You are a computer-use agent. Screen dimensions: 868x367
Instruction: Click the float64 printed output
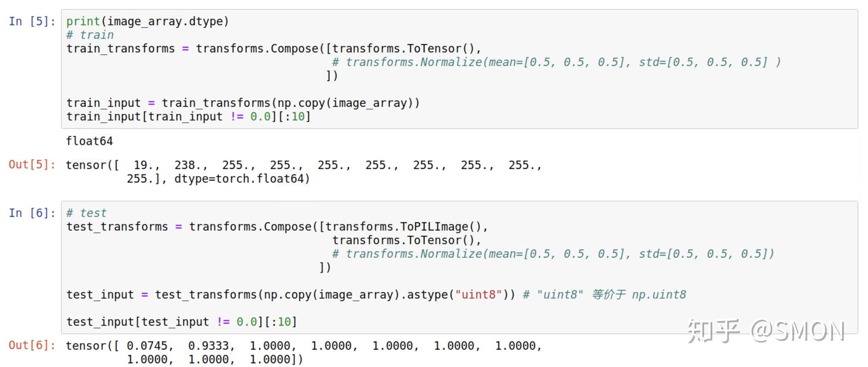point(89,141)
